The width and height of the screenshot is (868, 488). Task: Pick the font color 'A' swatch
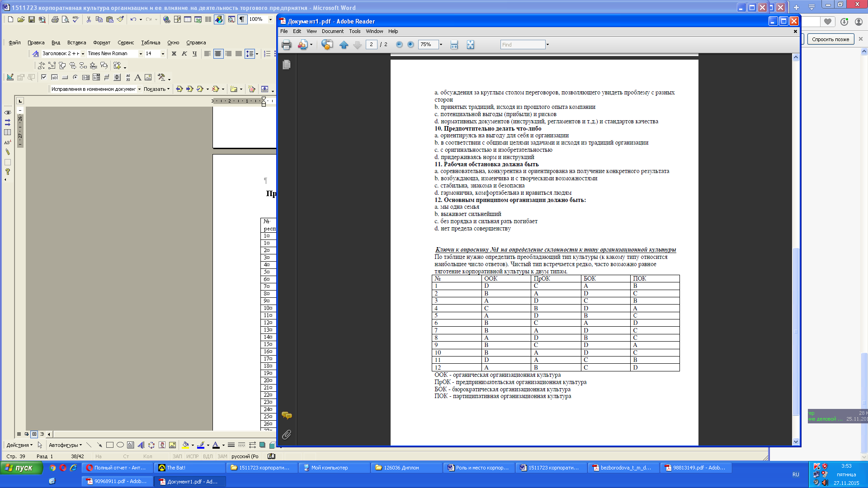point(216,445)
